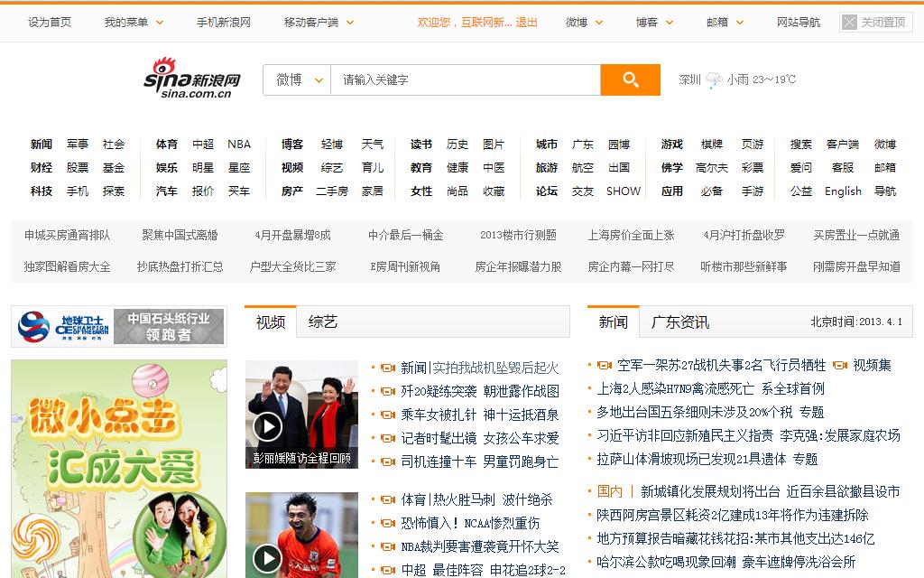Screen dimensions: 924x578
Task: Click video icon before 歼20疑练突袭 headline
Action: 388,391
